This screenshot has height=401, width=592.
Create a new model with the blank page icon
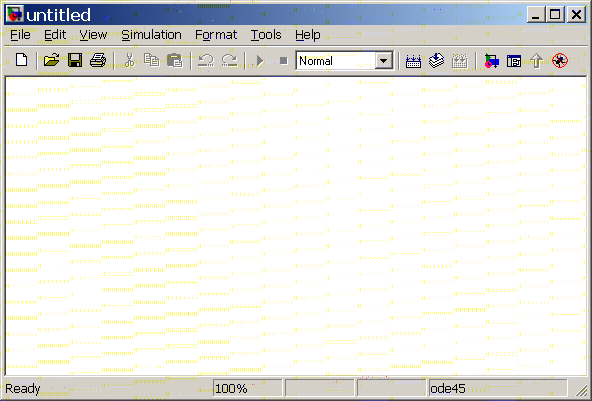[22, 60]
